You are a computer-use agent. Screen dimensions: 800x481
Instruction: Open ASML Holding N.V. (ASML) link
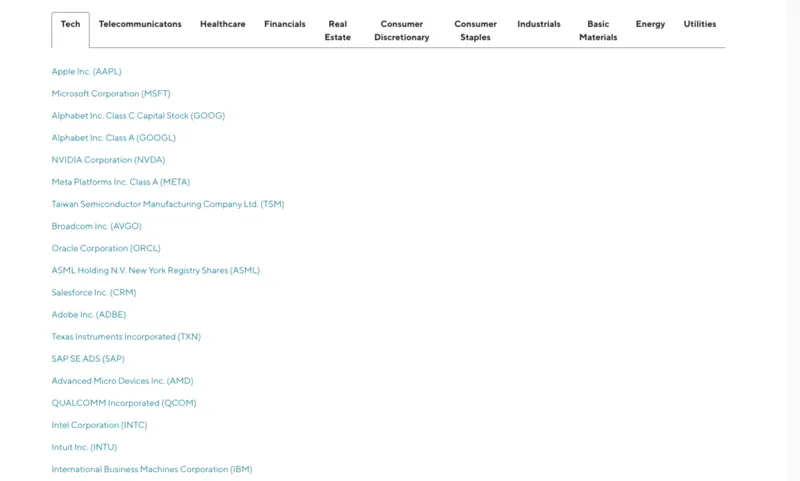[156, 270]
